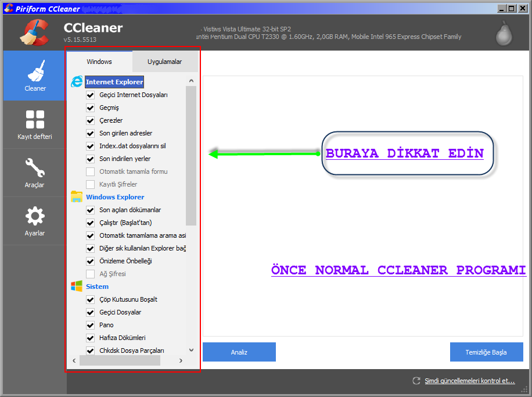Click the Windows Explorer folder icon

[x=77, y=196]
